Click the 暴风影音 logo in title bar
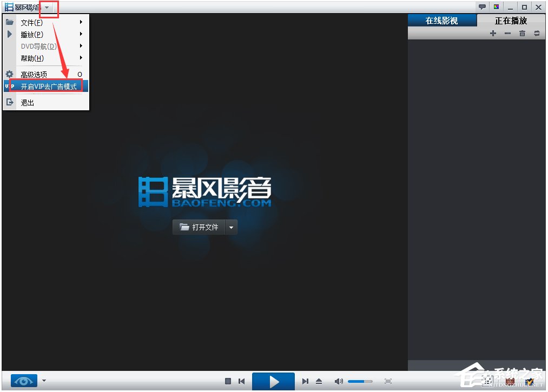This screenshot has height=392, width=548. (x=23, y=7)
